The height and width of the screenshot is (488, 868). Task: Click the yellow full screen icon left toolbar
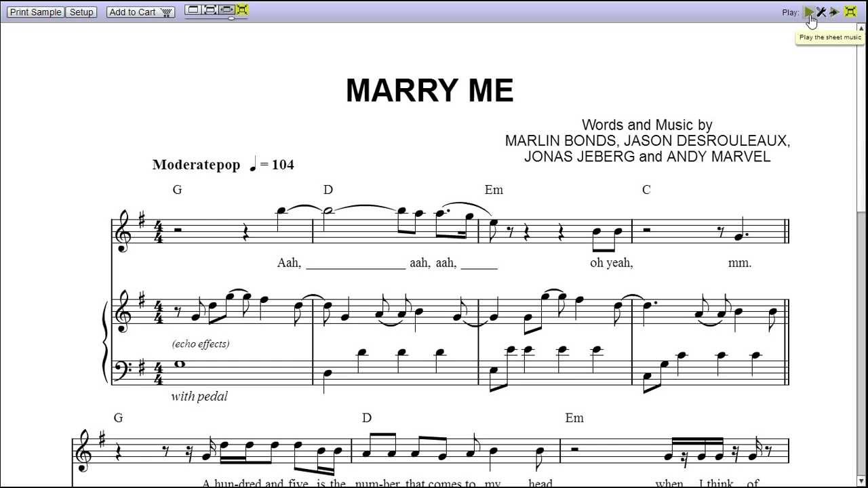coord(242,9)
